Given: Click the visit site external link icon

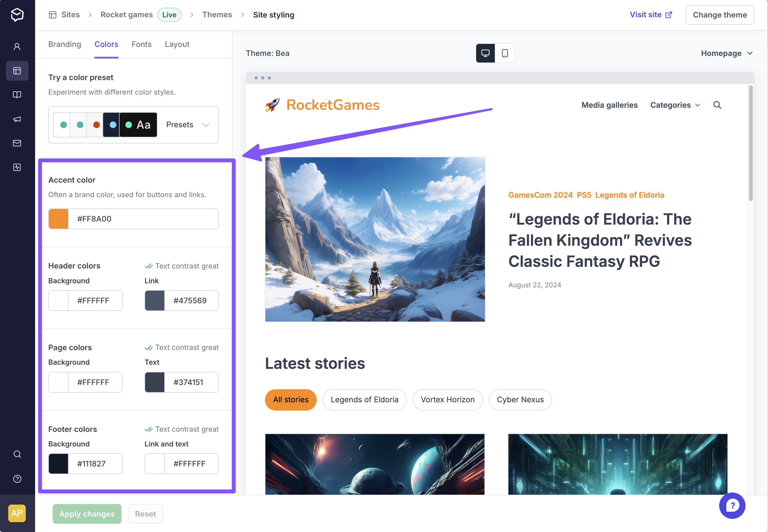Looking at the screenshot, I should [x=670, y=15].
